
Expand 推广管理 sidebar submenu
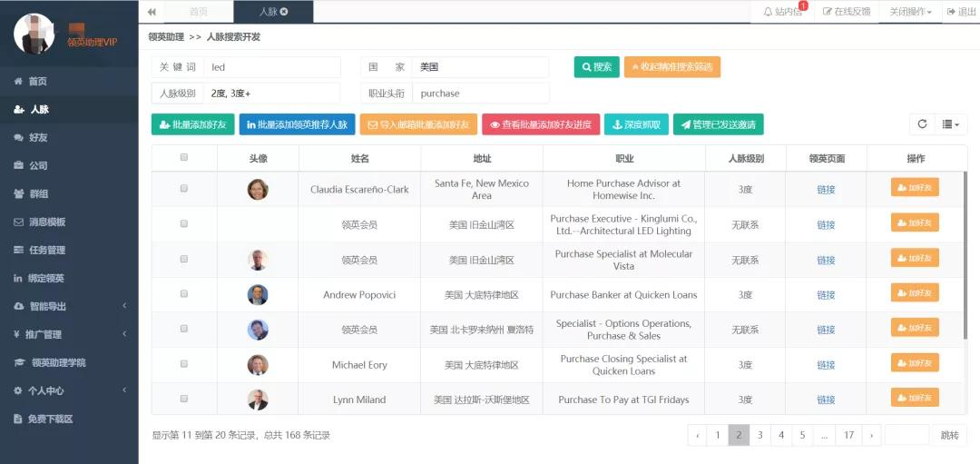click(x=69, y=334)
